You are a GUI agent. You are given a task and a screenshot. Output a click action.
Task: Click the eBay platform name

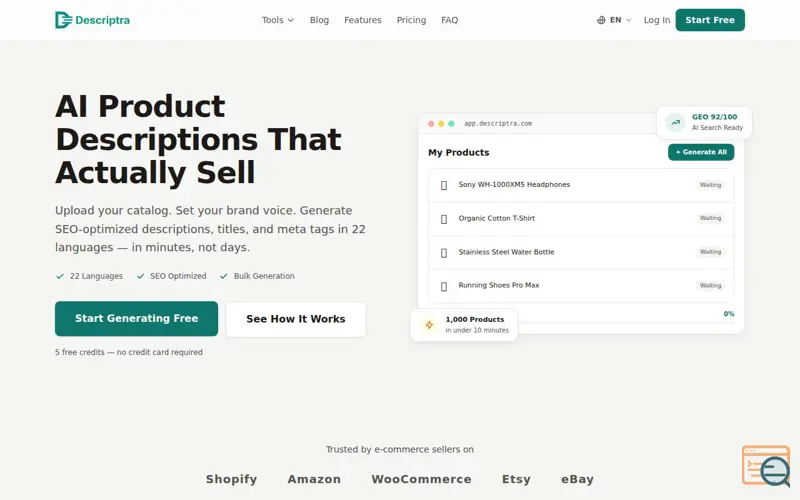(x=577, y=479)
